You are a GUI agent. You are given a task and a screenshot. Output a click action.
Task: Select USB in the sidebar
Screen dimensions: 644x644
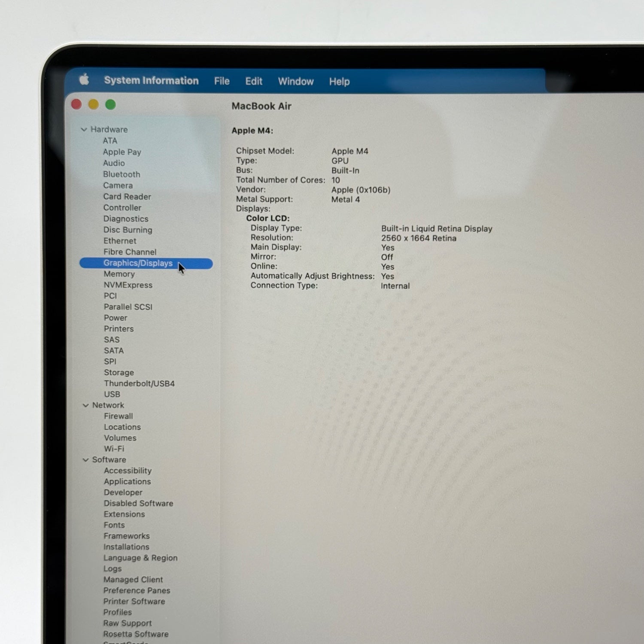[x=112, y=394]
